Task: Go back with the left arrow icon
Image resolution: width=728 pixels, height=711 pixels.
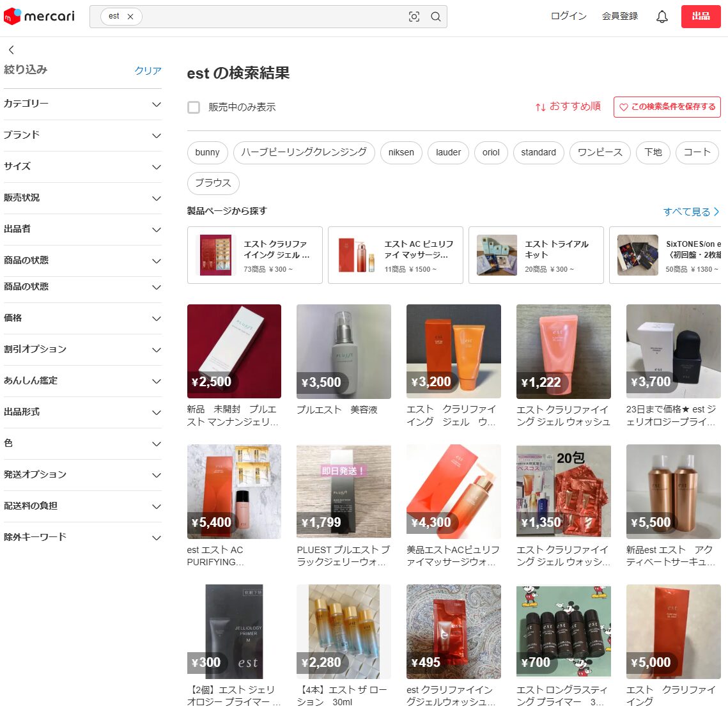Action: [x=11, y=50]
